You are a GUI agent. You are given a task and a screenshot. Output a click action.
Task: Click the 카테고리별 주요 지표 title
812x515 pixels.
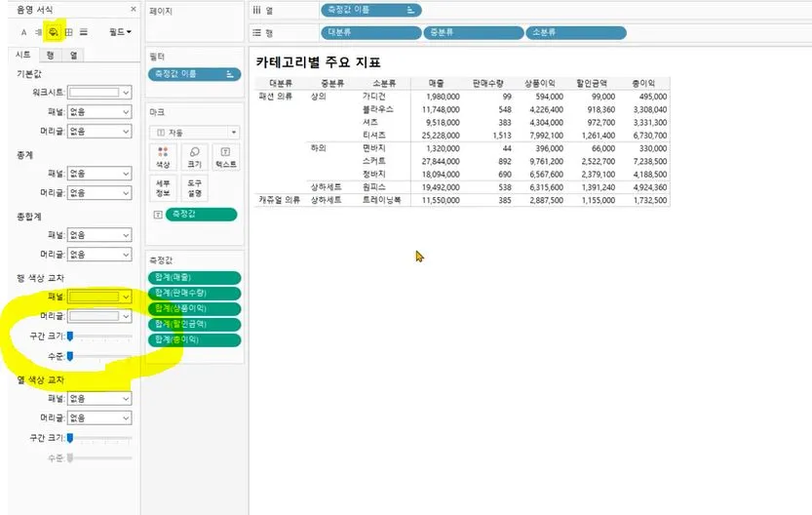pos(319,62)
